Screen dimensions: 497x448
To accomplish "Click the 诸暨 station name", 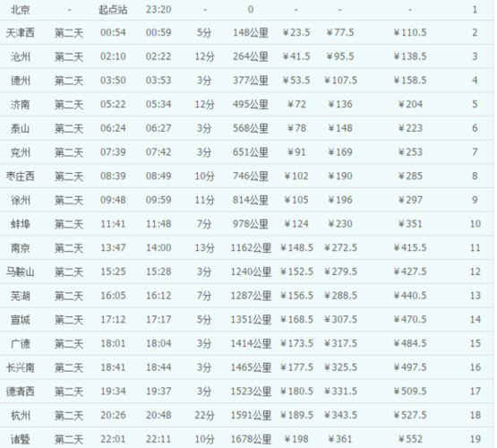I will pos(21,439).
